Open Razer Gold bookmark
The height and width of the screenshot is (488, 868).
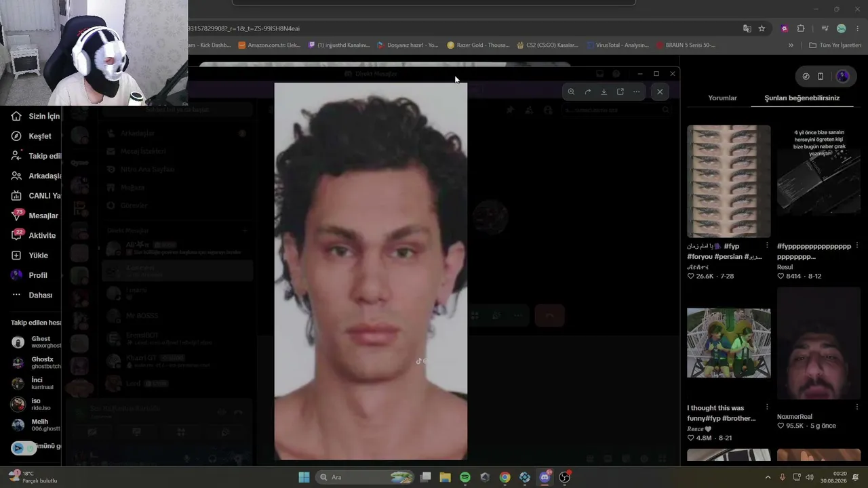tap(478, 45)
